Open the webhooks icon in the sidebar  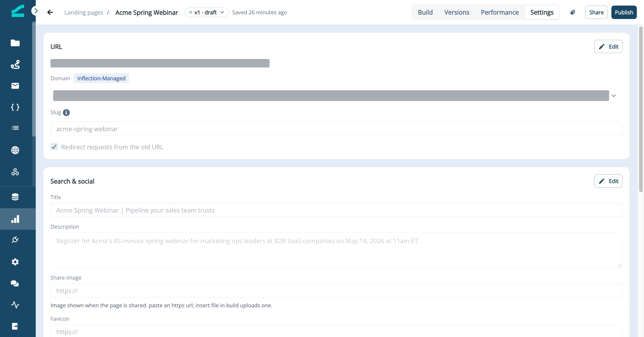pos(15,172)
